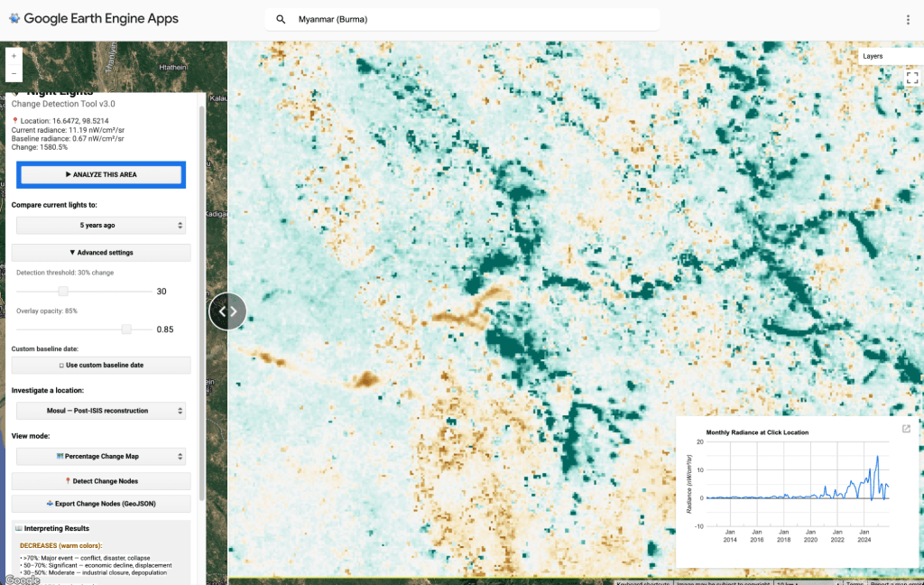Screen dimensions: 924x585
Task: Open the '5 years ago' comparison dropdown
Action: 101,226
